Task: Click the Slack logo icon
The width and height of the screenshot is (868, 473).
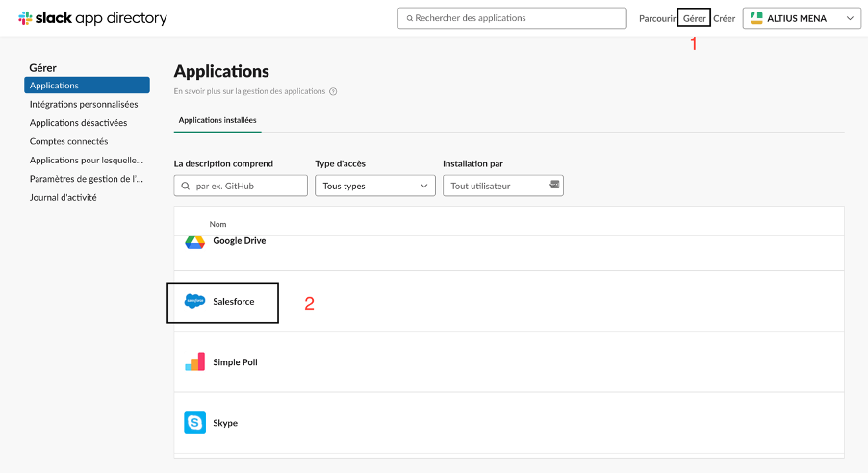Action: (25, 18)
